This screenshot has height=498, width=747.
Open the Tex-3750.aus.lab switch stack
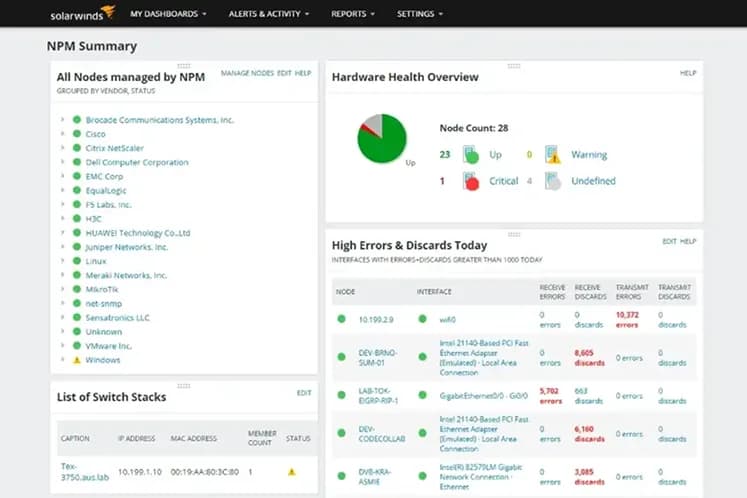tap(85, 471)
